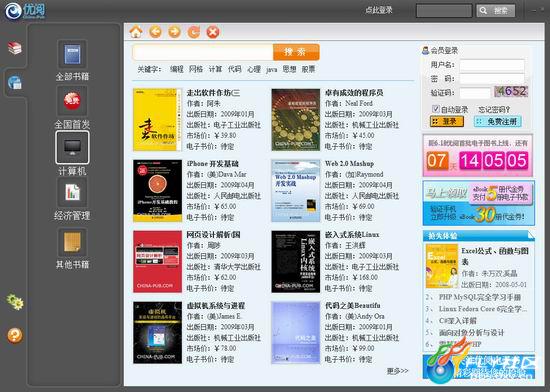Click the countdown ebook launch banner
The width and height of the screenshot is (550, 392).
(478, 155)
